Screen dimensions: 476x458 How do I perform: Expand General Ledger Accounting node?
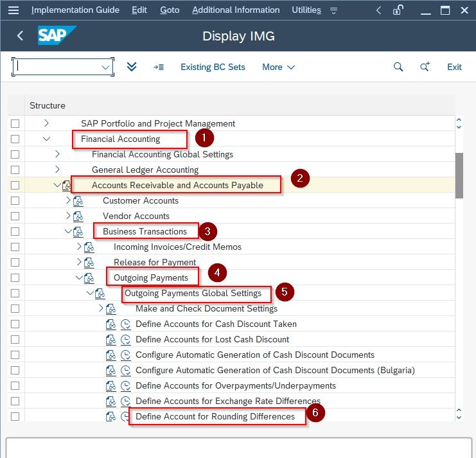pos(57,169)
